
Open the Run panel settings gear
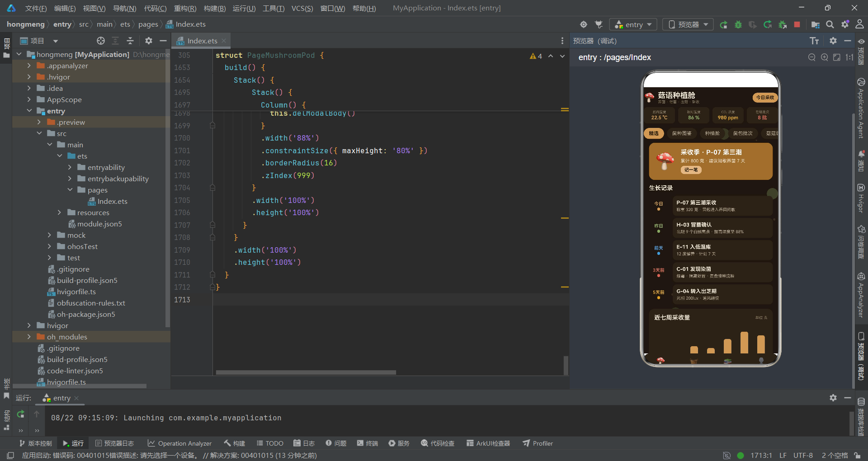pyautogui.click(x=833, y=398)
